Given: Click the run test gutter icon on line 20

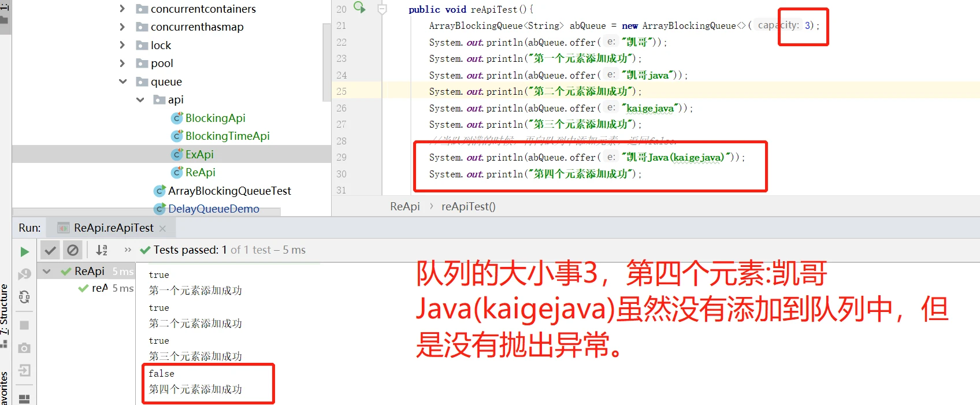Looking at the screenshot, I should [x=359, y=8].
